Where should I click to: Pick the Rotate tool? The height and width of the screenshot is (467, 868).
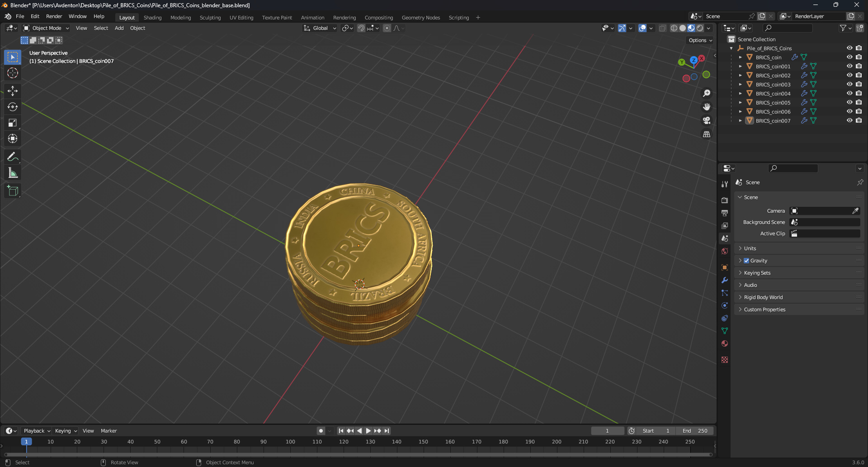[13, 107]
